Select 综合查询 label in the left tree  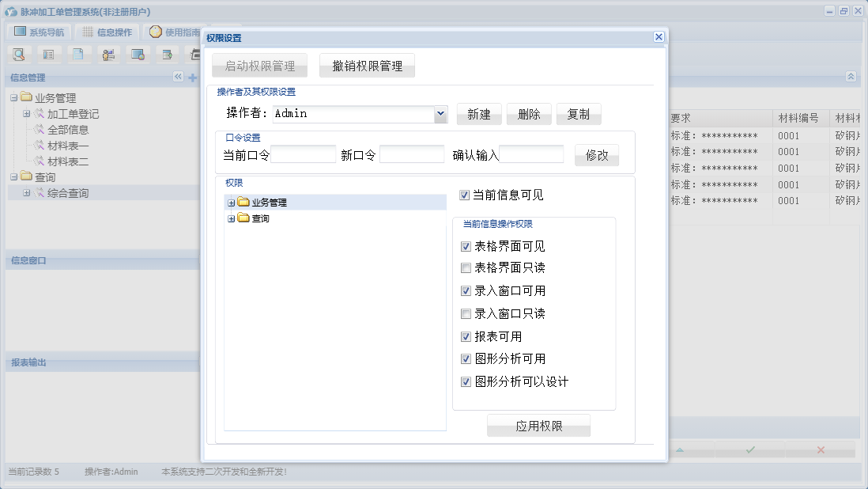[67, 193]
